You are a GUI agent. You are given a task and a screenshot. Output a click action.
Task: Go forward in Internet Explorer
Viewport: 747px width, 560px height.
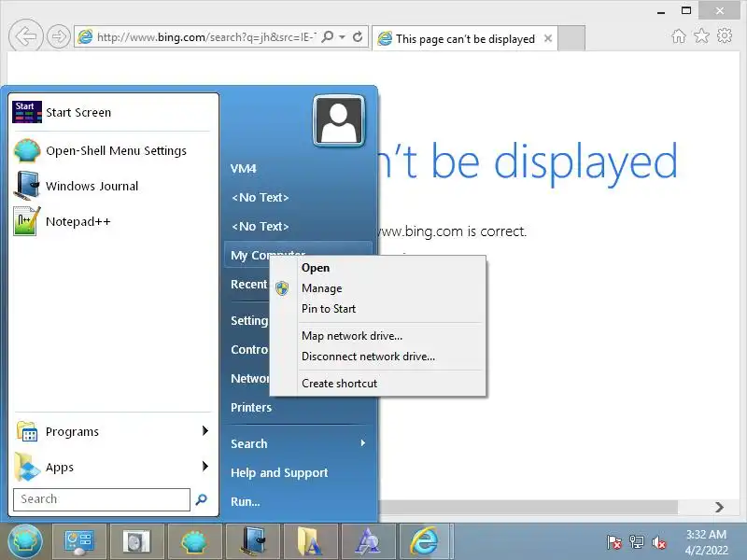(x=59, y=36)
